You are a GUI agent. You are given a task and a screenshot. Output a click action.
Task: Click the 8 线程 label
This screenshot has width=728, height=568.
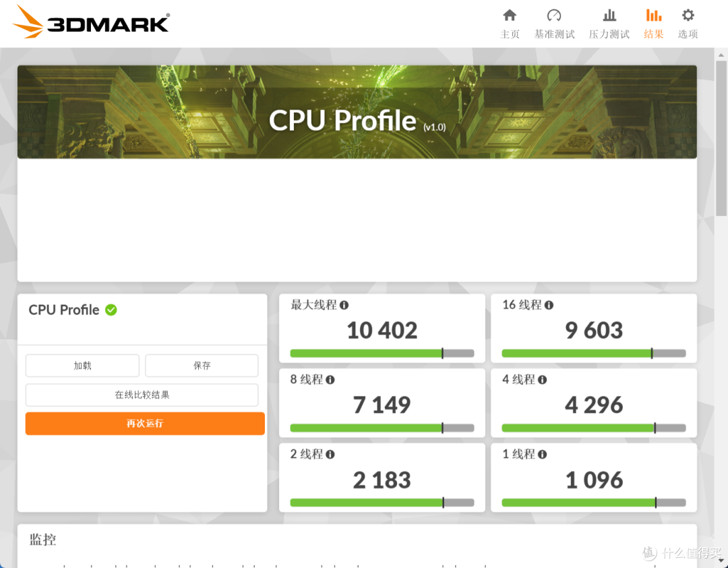click(307, 380)
